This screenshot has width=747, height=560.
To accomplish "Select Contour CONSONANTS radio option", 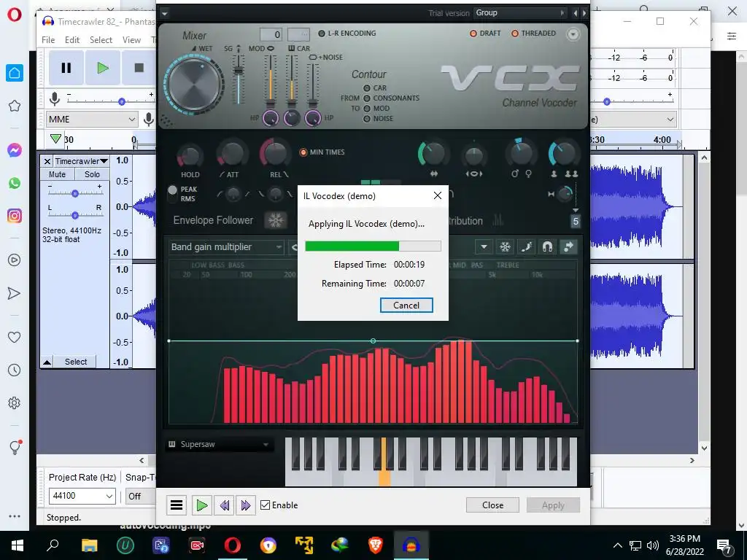I will [x=367, y=98].
